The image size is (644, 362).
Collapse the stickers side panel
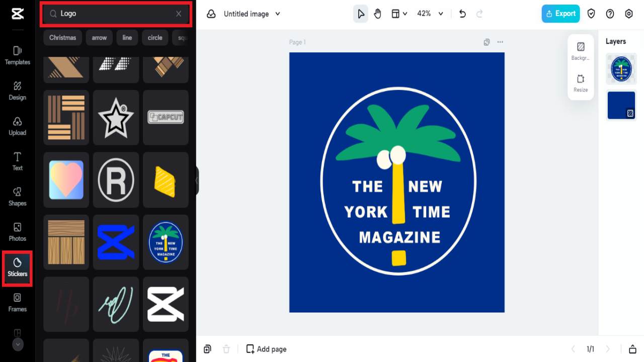coord(197,180)
